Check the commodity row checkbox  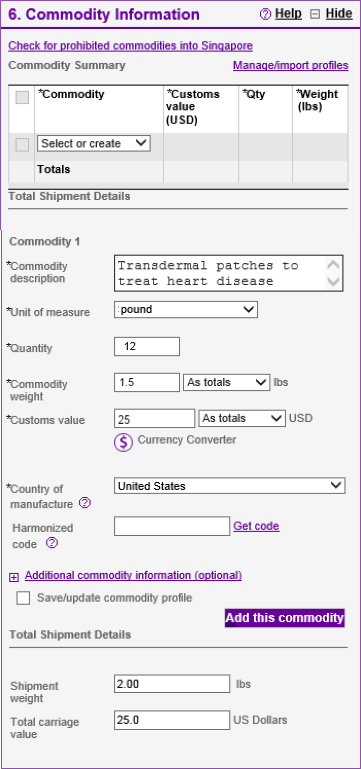(x=22, y=145)
